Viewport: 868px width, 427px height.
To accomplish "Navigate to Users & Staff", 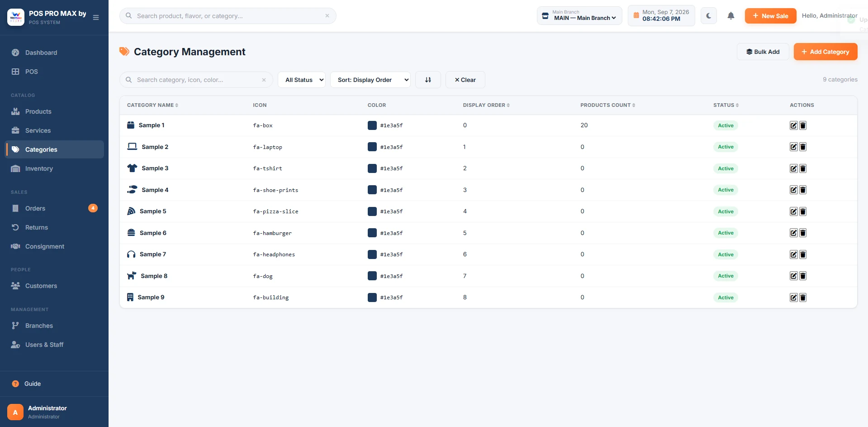I will tap(54, 345).
